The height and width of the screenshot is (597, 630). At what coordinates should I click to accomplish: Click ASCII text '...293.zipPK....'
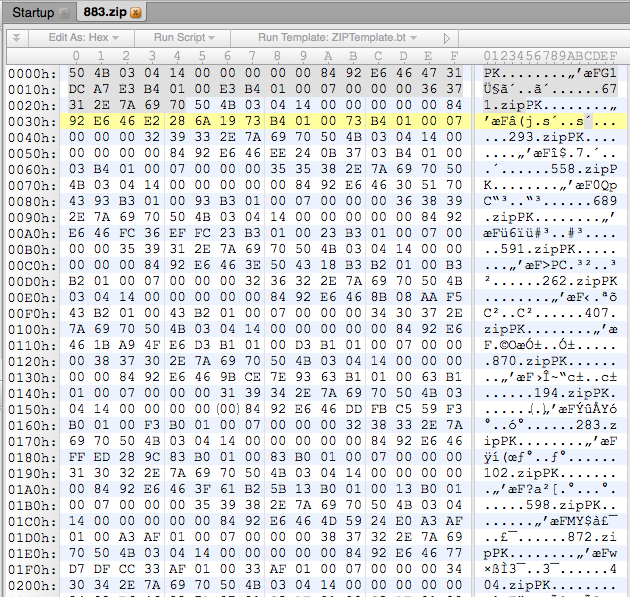point(550,137)
